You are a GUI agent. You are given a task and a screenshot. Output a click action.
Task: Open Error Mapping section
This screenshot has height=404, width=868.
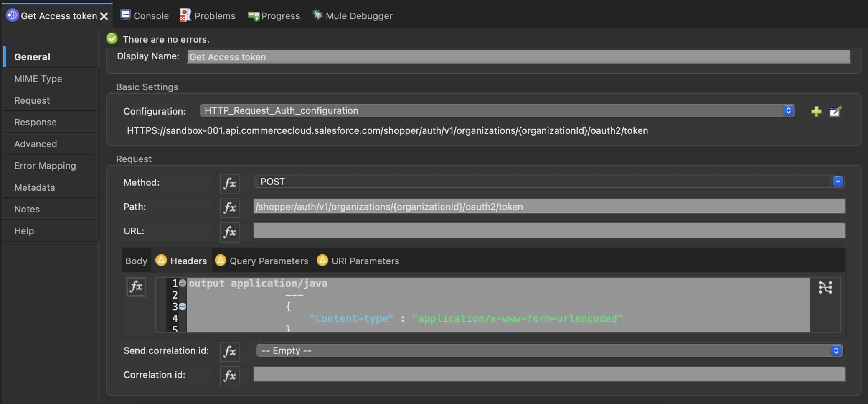tap(51, 166)
